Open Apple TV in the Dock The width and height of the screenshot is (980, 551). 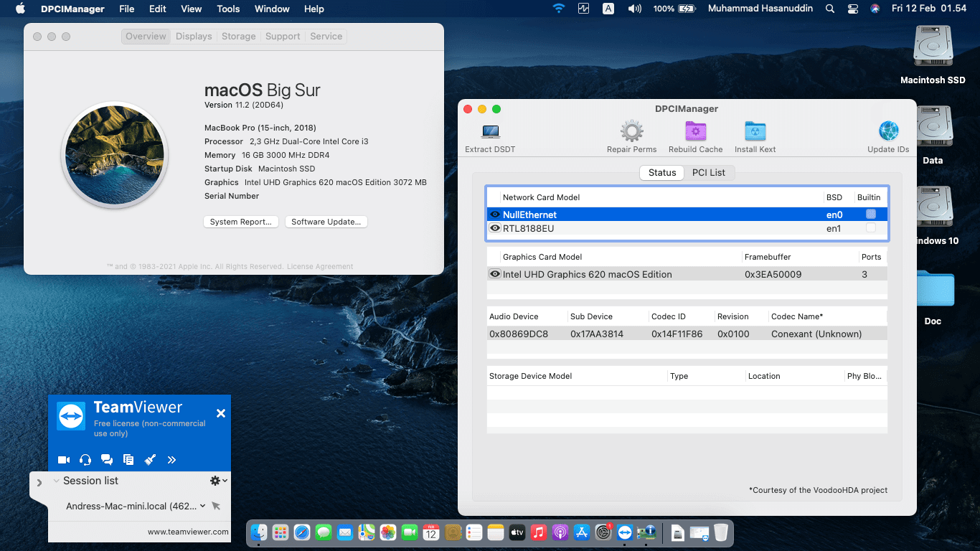517,532
